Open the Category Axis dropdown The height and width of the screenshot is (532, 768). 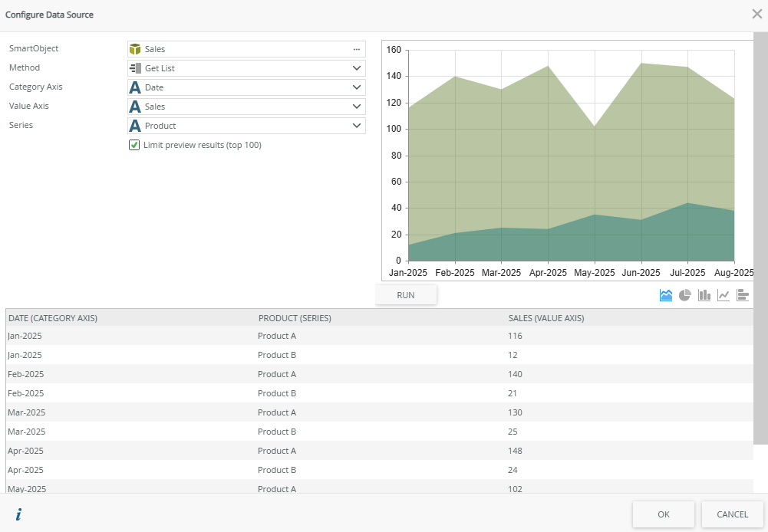click(x=356, y=87)
